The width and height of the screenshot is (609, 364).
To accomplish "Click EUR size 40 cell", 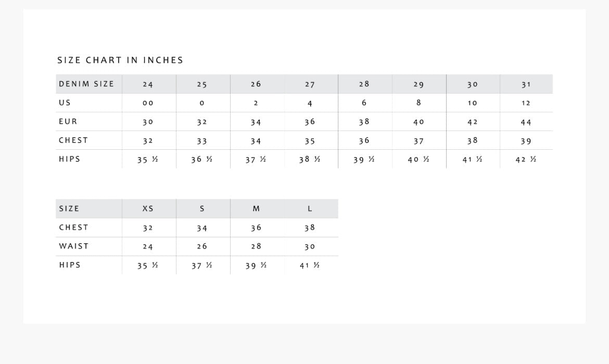I will point(418,122).
